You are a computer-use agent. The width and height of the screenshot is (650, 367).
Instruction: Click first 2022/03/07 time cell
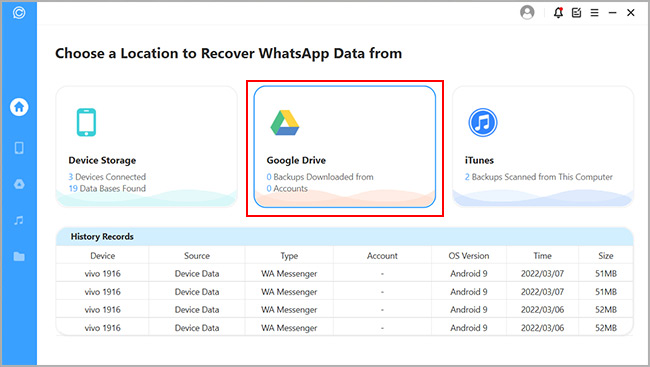tap(542, 274)
